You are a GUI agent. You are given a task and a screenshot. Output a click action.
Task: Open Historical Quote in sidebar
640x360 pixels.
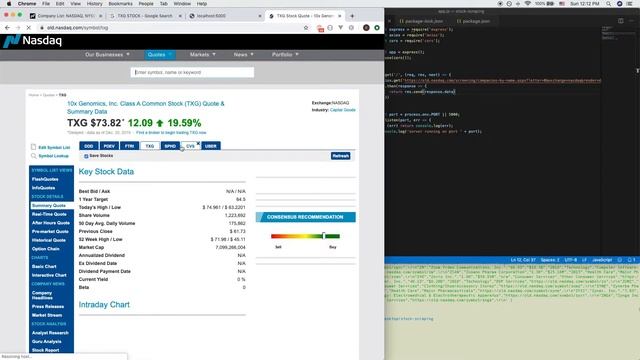coord(49,240)
